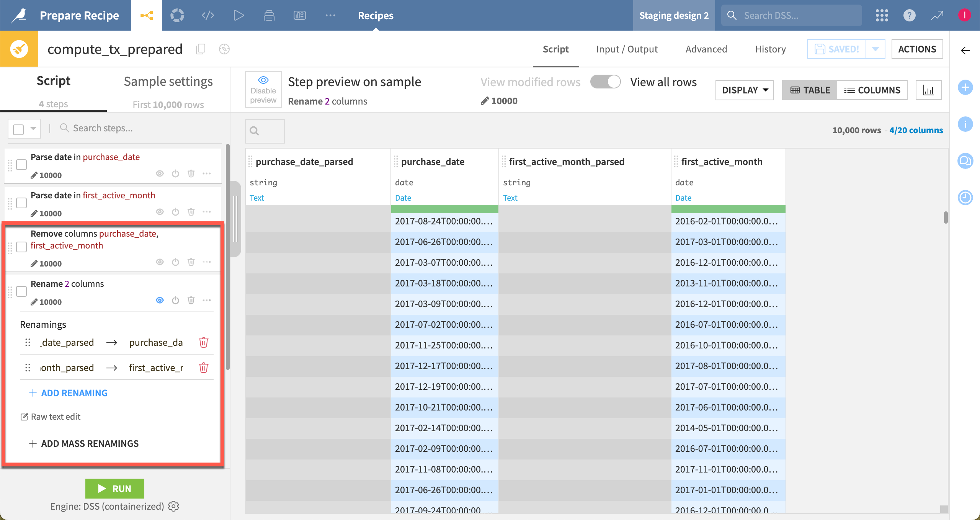Click the green RUN button
The width and height of the screenshot is (980, 520).
114,489
